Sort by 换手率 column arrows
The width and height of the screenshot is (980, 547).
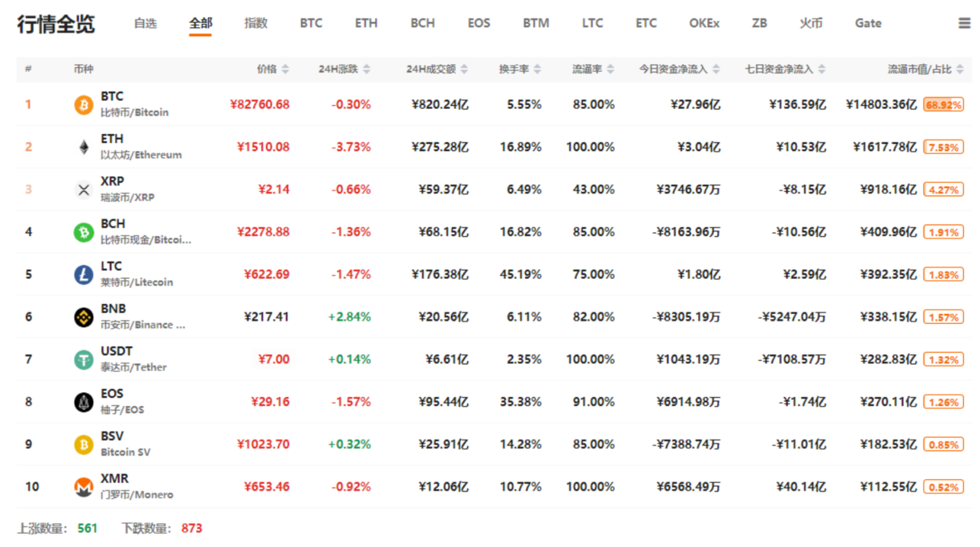tap(537, 69)
